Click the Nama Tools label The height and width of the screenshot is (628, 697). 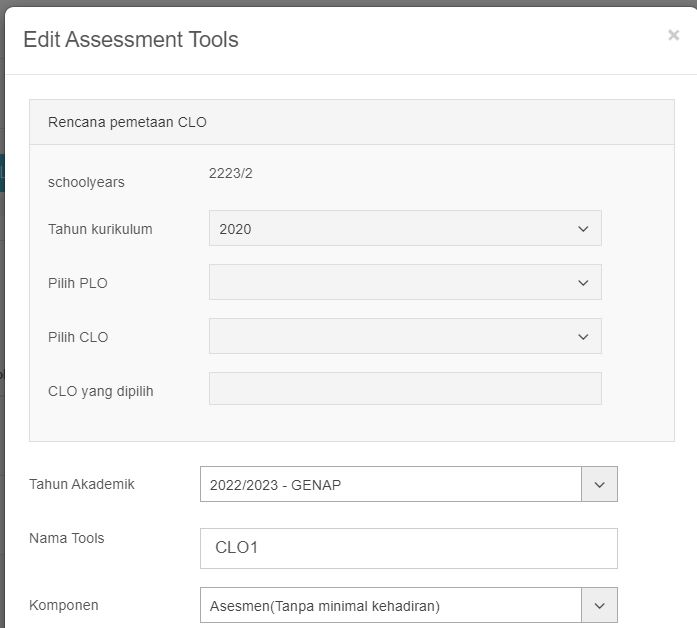pos(67,538)
